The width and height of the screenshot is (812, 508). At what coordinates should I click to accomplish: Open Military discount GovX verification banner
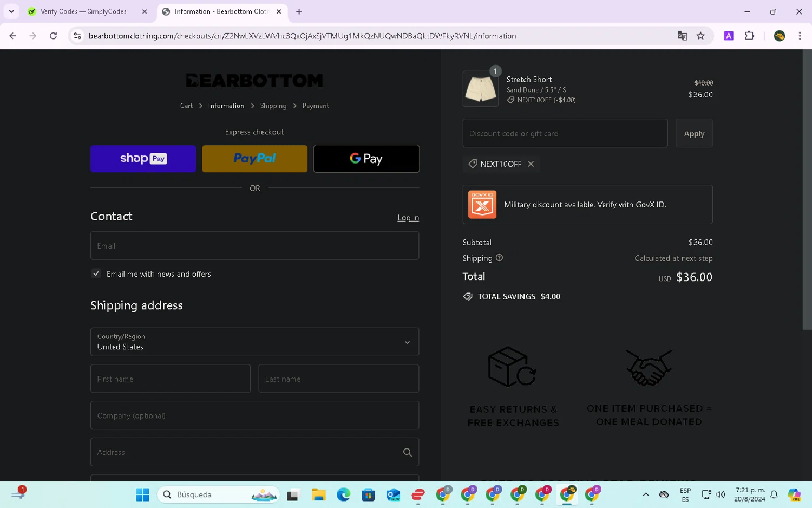587,205
